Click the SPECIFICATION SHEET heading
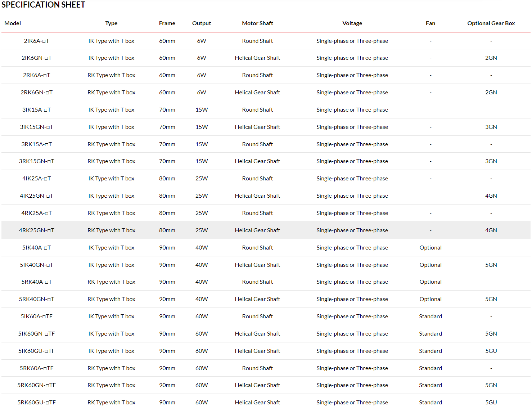The image size is (532, 413). (43, 5)
